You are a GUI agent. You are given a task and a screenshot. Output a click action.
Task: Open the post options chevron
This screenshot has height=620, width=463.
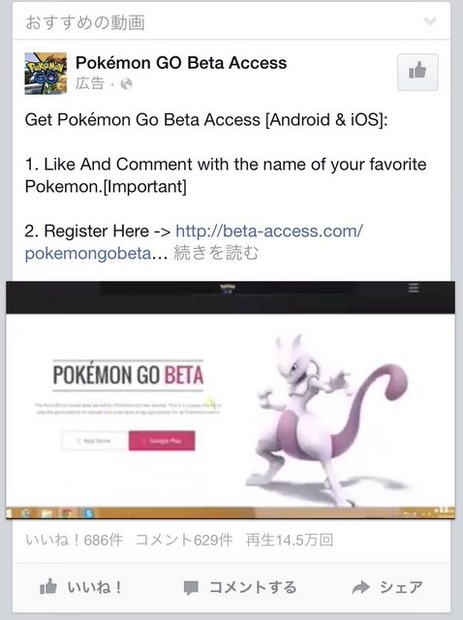[x=430, y=21]
